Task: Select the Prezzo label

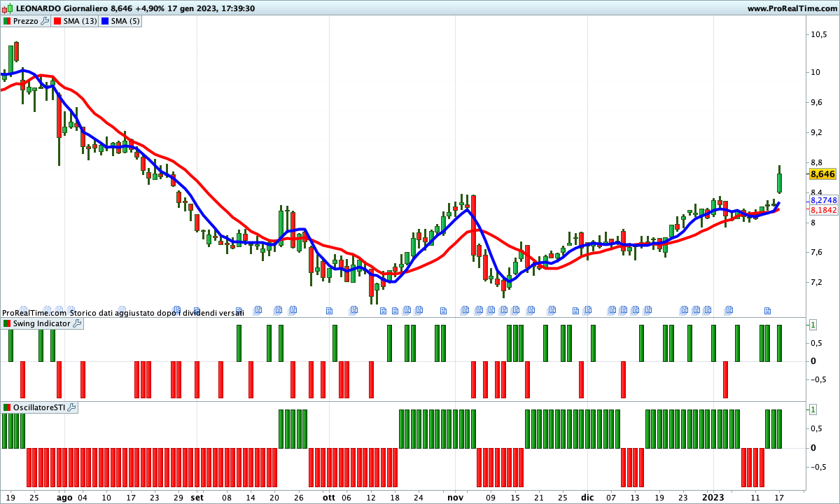Action: (26, 21)
